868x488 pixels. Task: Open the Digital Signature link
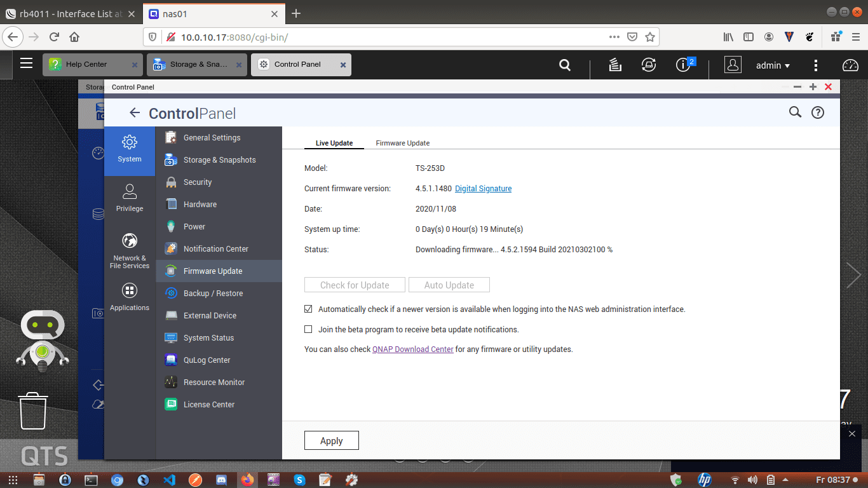pos(483,189)
